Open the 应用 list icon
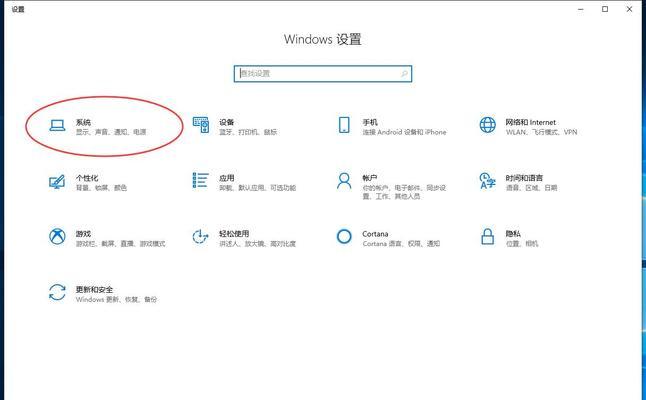 [200, 180]
